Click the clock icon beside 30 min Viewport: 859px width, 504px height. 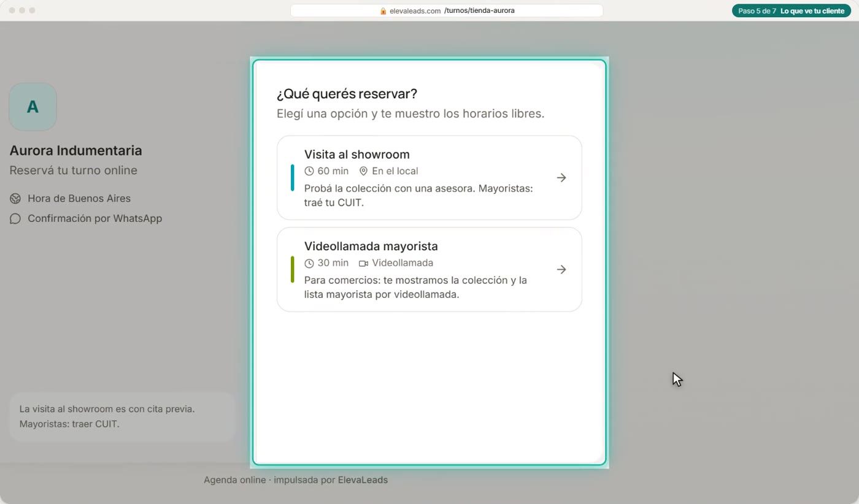[x=309, y=263]
